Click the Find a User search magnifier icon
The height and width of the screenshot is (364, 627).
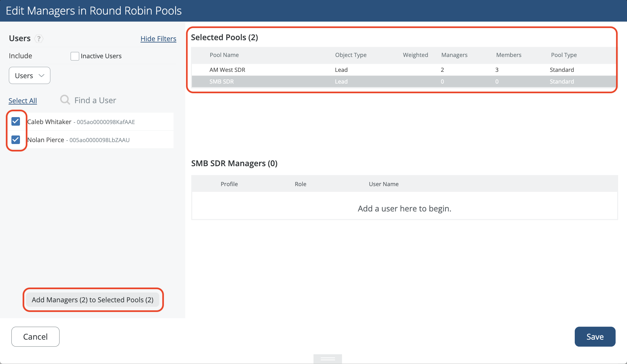65,100
